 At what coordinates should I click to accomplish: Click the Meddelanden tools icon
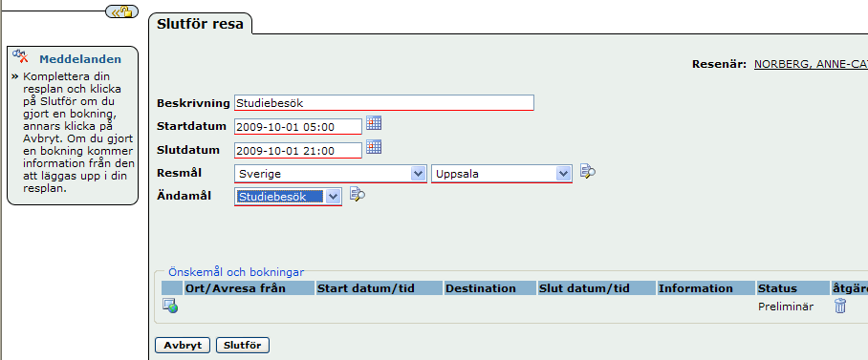click(x=20, y=55)
